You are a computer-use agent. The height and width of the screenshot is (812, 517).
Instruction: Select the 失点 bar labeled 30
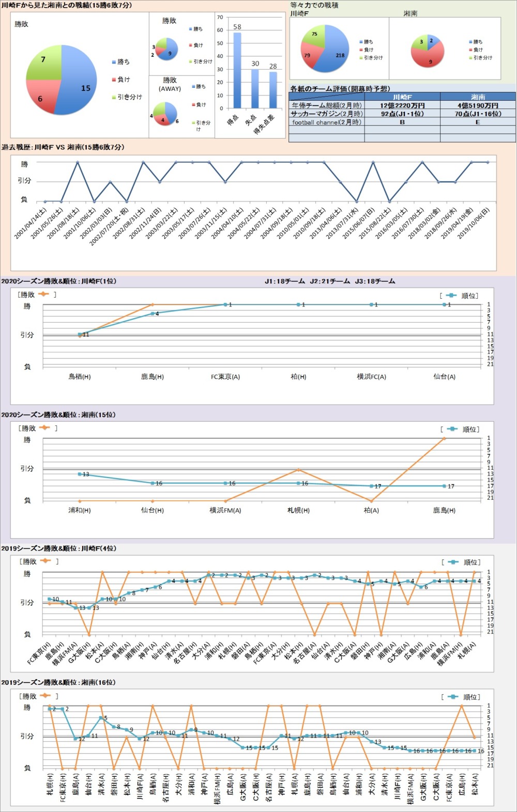[255, 88]
